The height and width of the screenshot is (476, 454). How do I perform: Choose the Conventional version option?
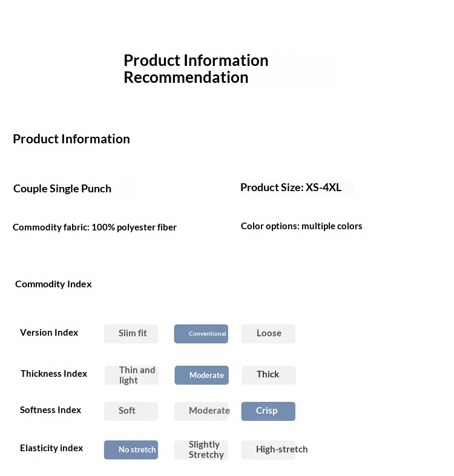tap(201, 334)
